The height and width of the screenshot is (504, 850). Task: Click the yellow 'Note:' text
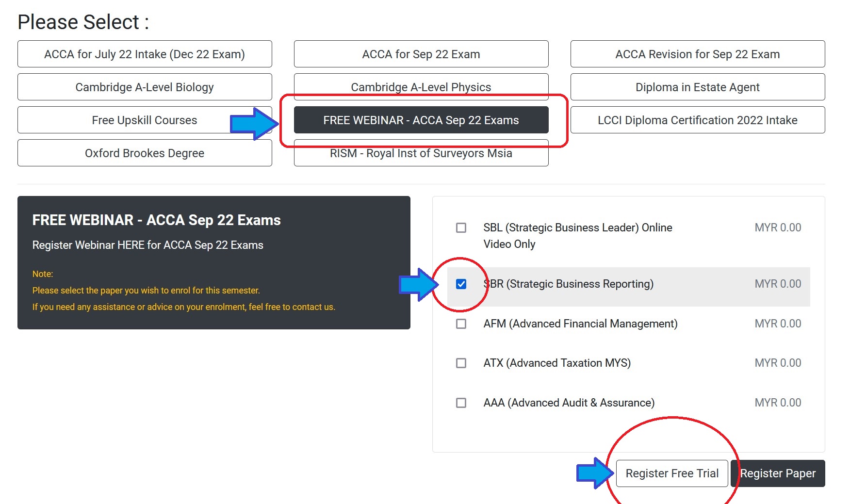(x=43, y=274)
